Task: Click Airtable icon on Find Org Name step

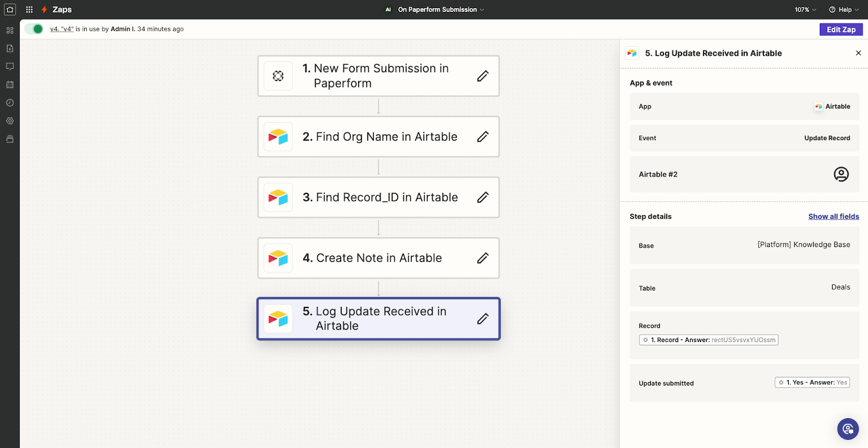Action: (x=278, y=137)
